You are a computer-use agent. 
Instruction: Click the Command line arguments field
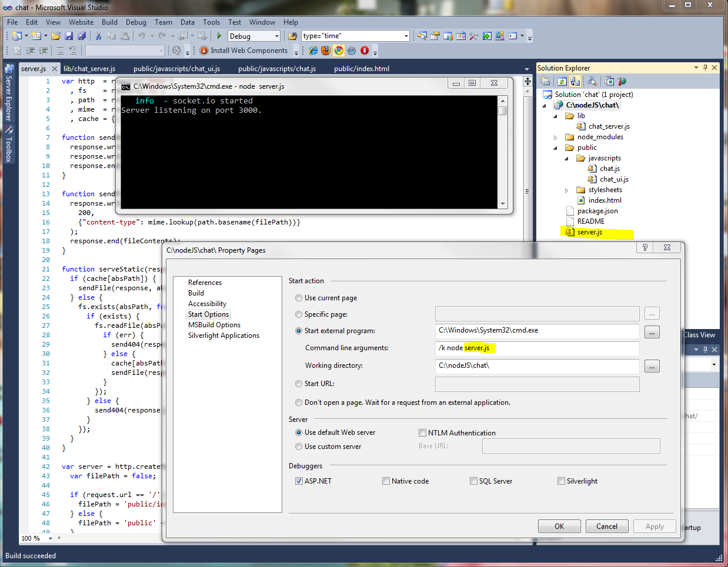[537, 348]
